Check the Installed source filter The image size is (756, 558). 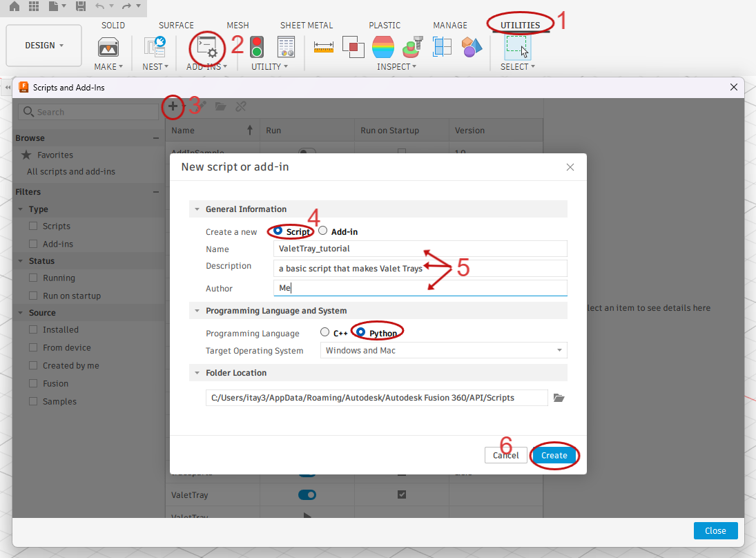[x=33, y=329]
